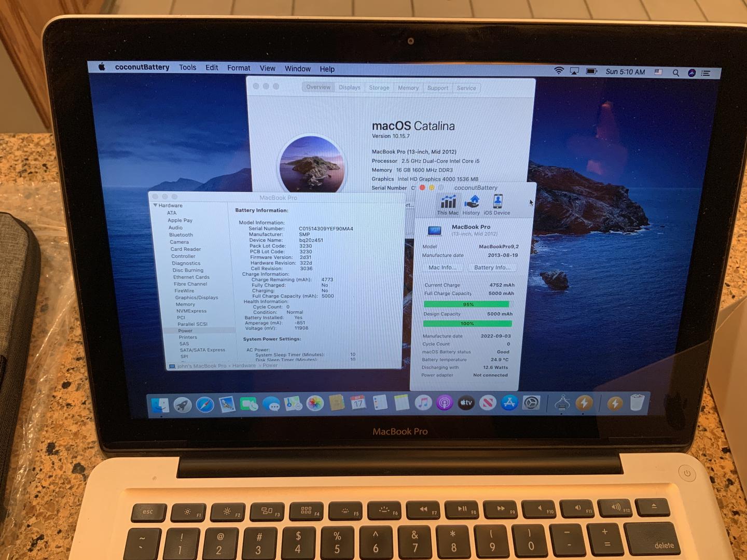Screen dimensions: 747x560
Task: Open the coconutBattery application menu
Action: click(x=142, y=67)
